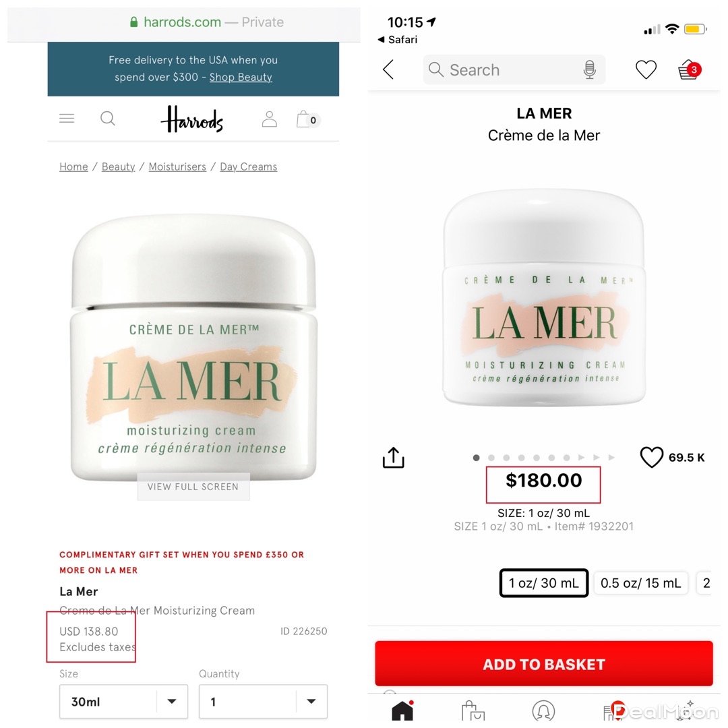Viewport: 728px width, 728px height.
Task: Tap the Harrods search magnifier icon
Action: coord(108,119)
